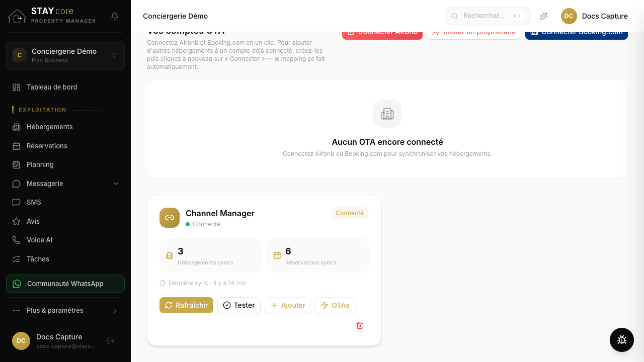Open the Conciergerie Démo workspace switcher
Viewport: 644px width, 362px height.
(x=65, y=55)
